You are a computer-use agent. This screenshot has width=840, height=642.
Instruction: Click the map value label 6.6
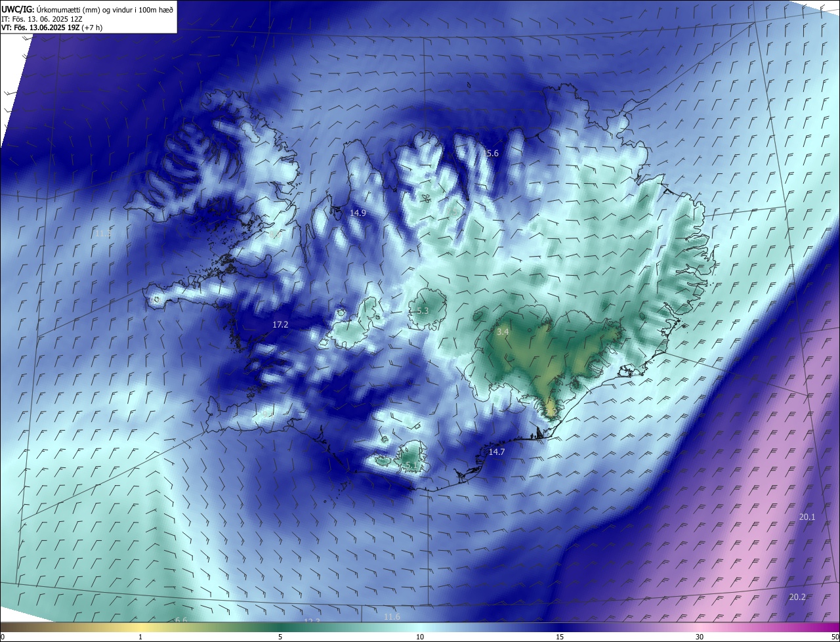pyautogui.click(x=181, y=620)
